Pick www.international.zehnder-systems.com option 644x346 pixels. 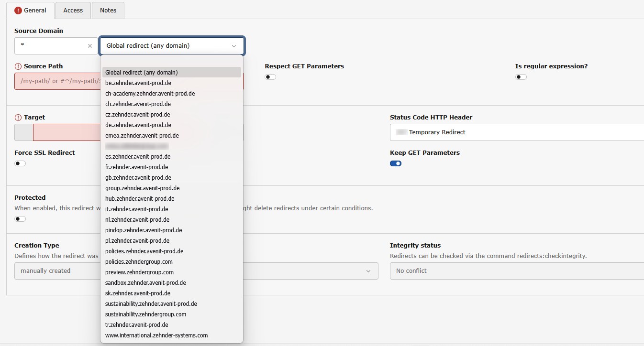[x=156, y=335]
